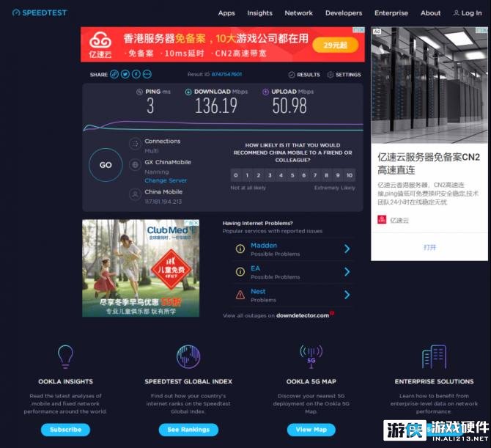Viewport: 491px width, 448px height.
Task: Start a new test with GO
Action: click(106, 165)
